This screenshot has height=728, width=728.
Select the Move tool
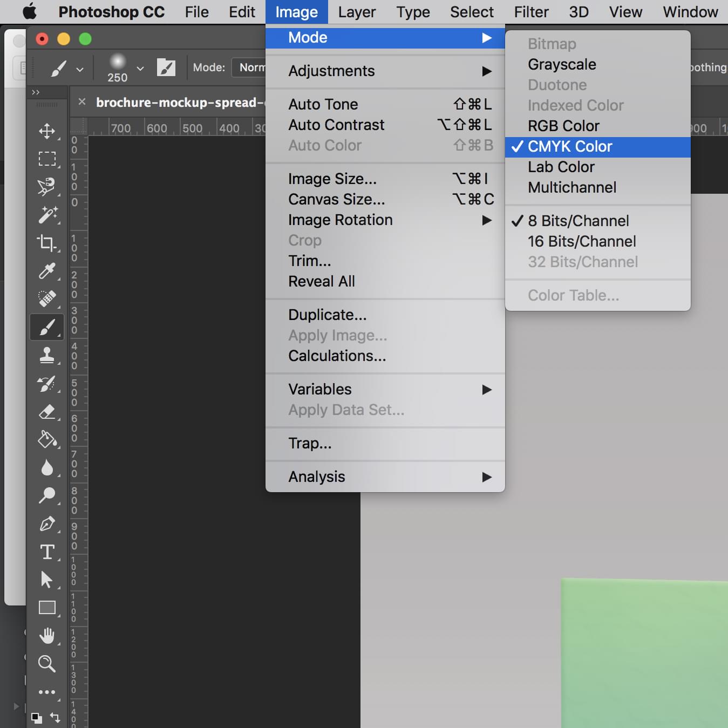[x=47, y=131]
